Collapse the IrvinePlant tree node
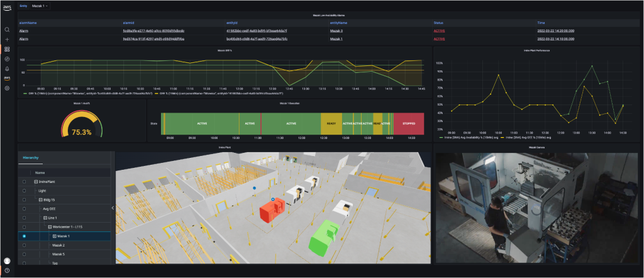Image resolution: width=644 pixels, height=278 pixels. [x=36, y=182]
